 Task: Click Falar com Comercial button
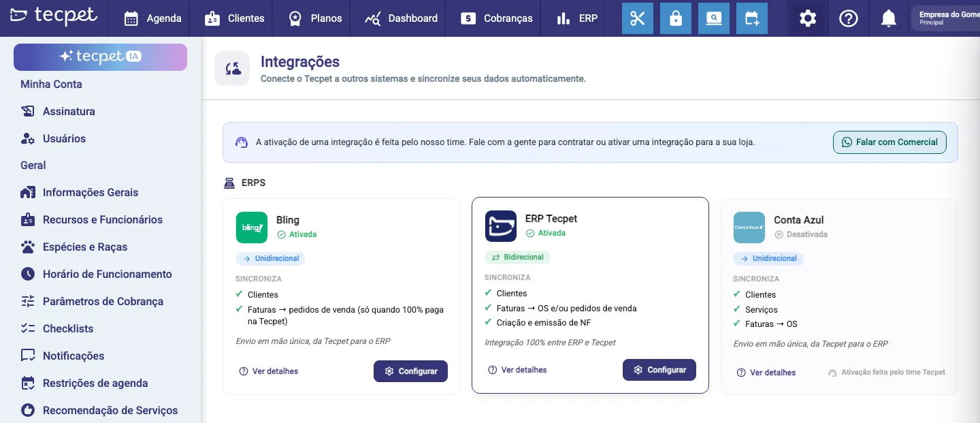(889, 142)
